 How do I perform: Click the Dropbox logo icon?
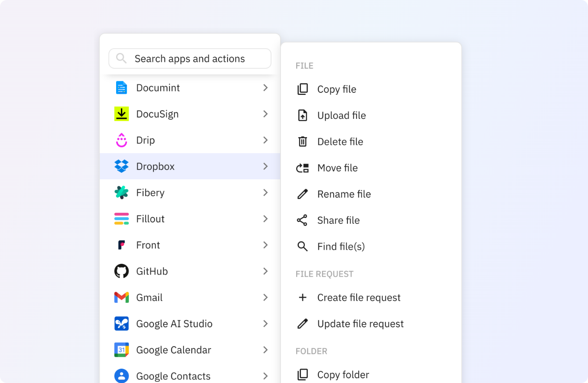tap(121, 166)
